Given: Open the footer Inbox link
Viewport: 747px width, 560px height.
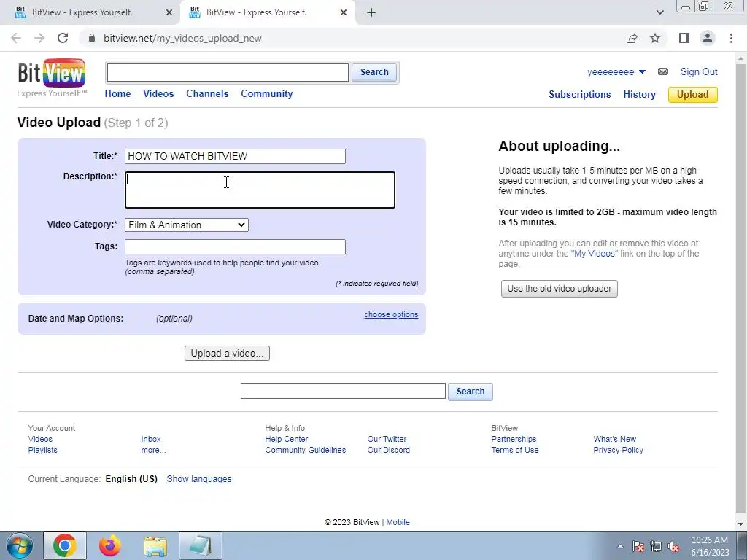Looking at the screenshot, I should [151, 439].
